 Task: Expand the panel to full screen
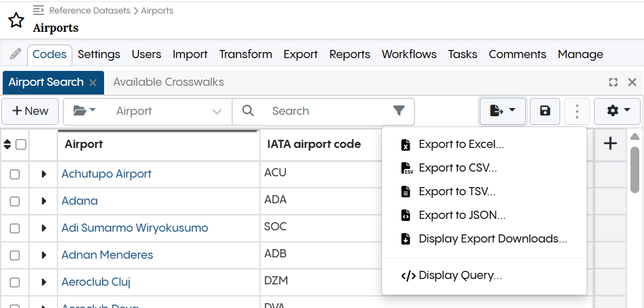(x=613, y=82)
